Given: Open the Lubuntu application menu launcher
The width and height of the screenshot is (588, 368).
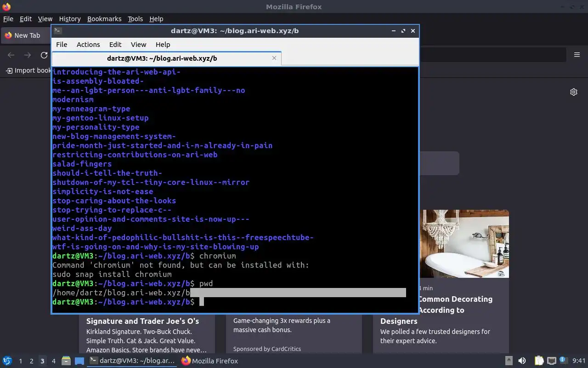Looking at the screenshot, I should click(7, 361).
